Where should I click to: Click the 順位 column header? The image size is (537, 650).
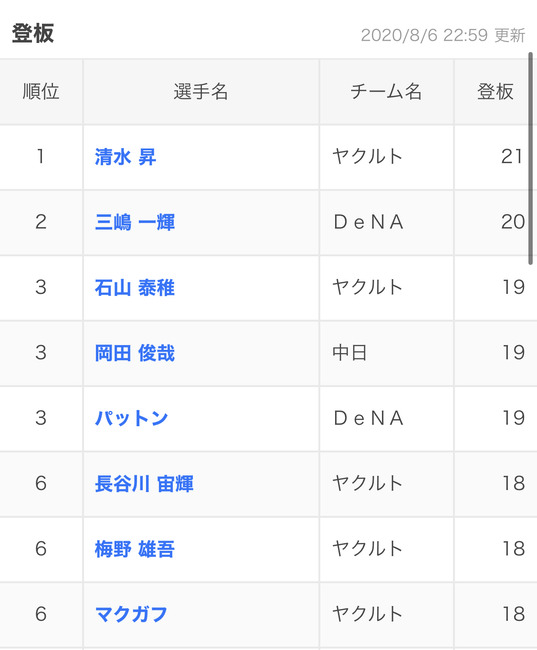pos(41,92)
